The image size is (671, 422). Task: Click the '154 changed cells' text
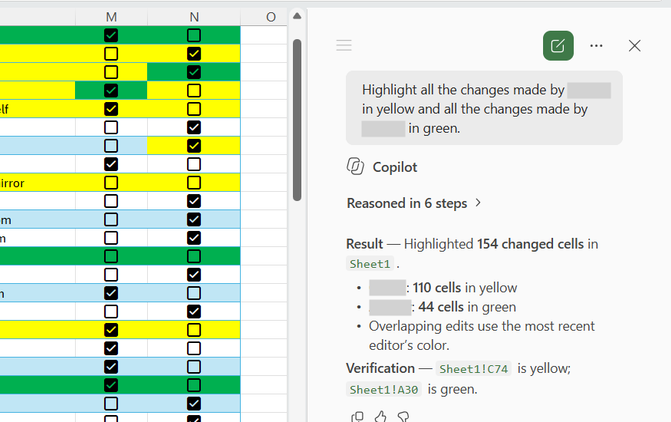[530, 244]
